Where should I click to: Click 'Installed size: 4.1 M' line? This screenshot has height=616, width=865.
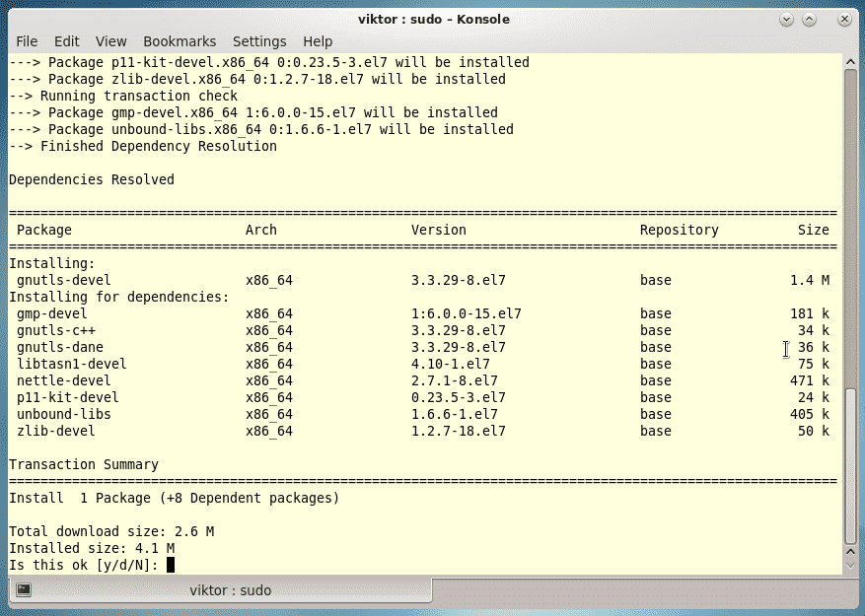[x=91, y=548]
